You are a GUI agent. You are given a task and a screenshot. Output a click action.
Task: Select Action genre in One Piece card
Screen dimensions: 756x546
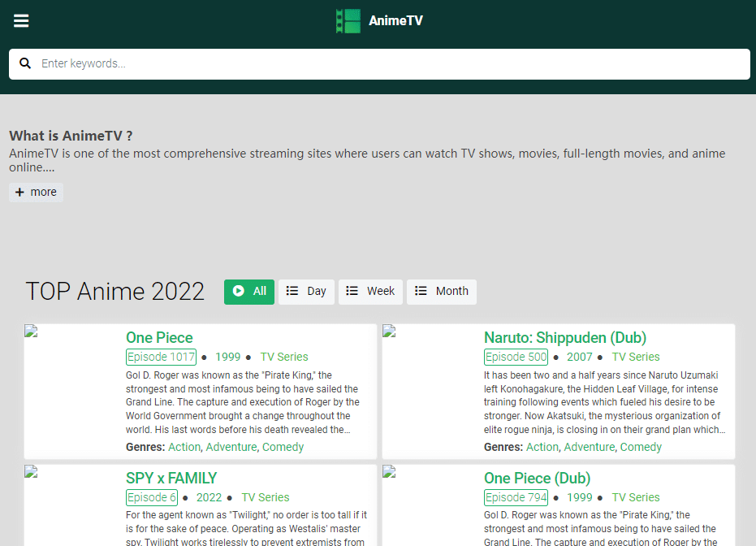[x=184, y=447]
